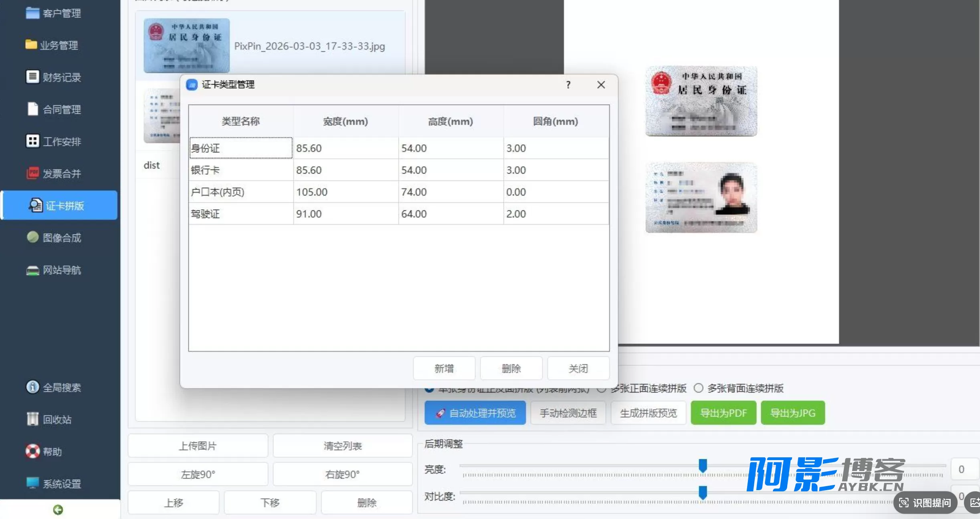Open 全局搜索 info icon
The height and width of the screenshot is (519, 980).
tap(32, 387)
